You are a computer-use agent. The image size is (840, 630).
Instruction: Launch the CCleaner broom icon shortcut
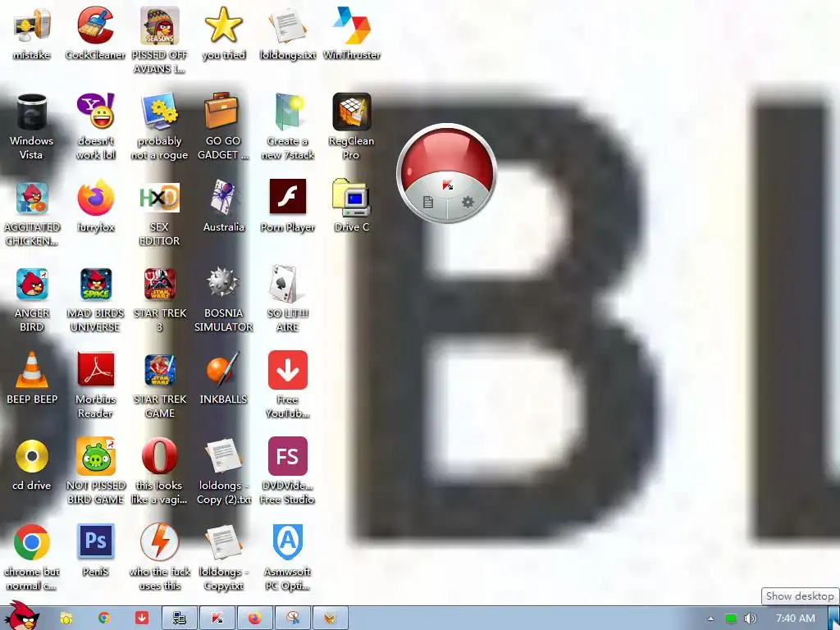point(95,25)
